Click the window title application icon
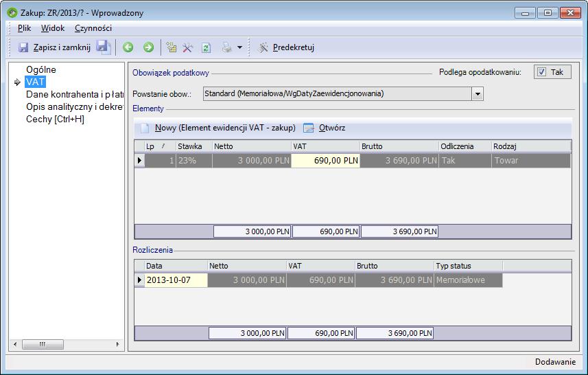The width and height of the screenshot is (588, 375). [x=12, y=13]
